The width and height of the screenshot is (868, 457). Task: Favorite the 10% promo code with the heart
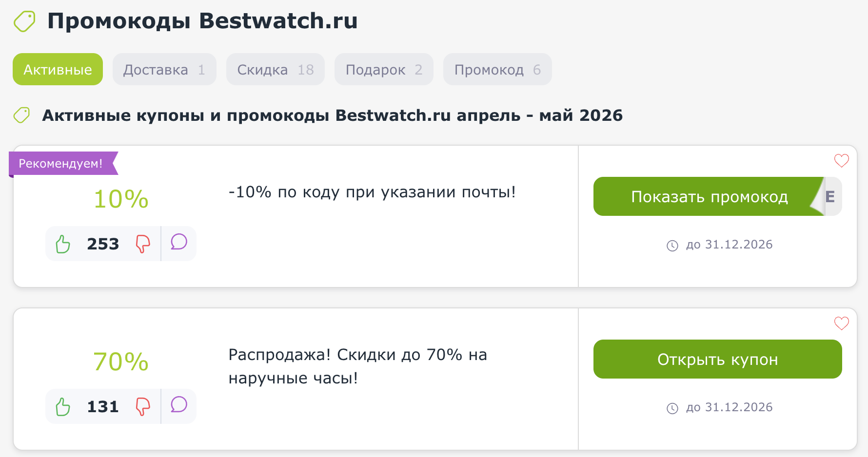pyautogui.click(x=841, y=160)
